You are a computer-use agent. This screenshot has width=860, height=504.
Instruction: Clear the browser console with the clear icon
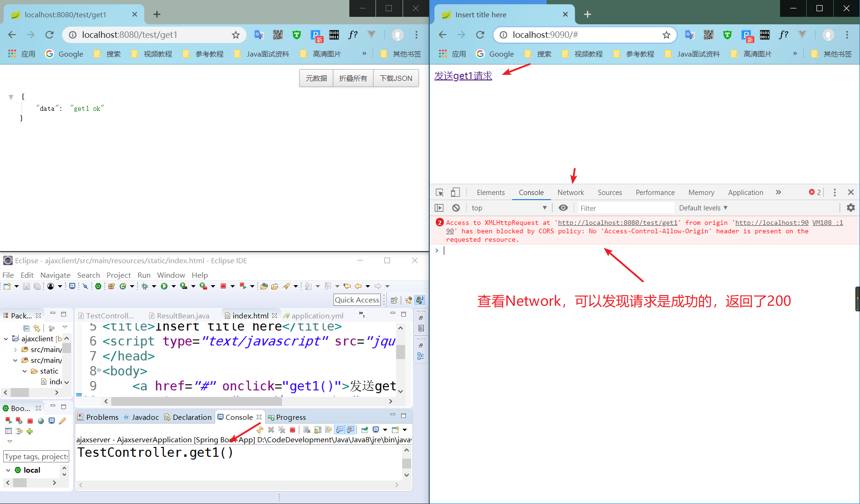(455, 208)
